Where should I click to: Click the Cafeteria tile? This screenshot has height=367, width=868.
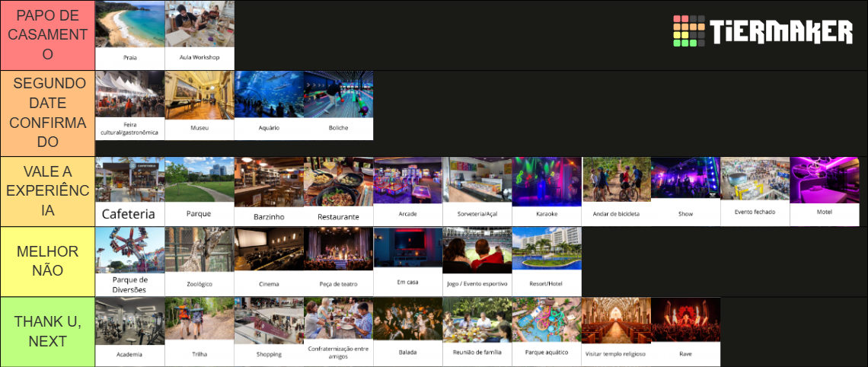pyautogui.click(x=130, y=192)
